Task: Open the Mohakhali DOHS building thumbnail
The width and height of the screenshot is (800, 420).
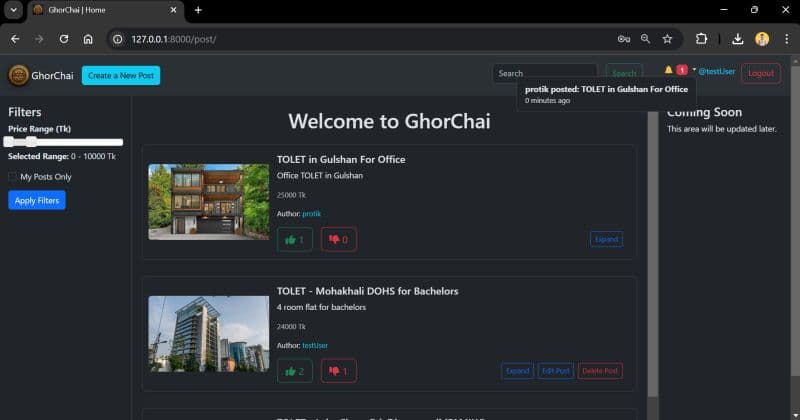Action: click(x=209, y=334)
